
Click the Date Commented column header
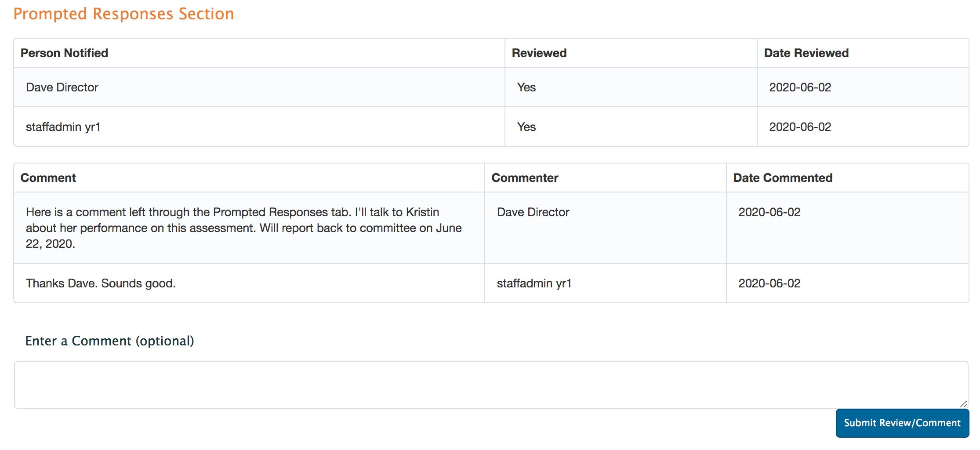(782, 178)
